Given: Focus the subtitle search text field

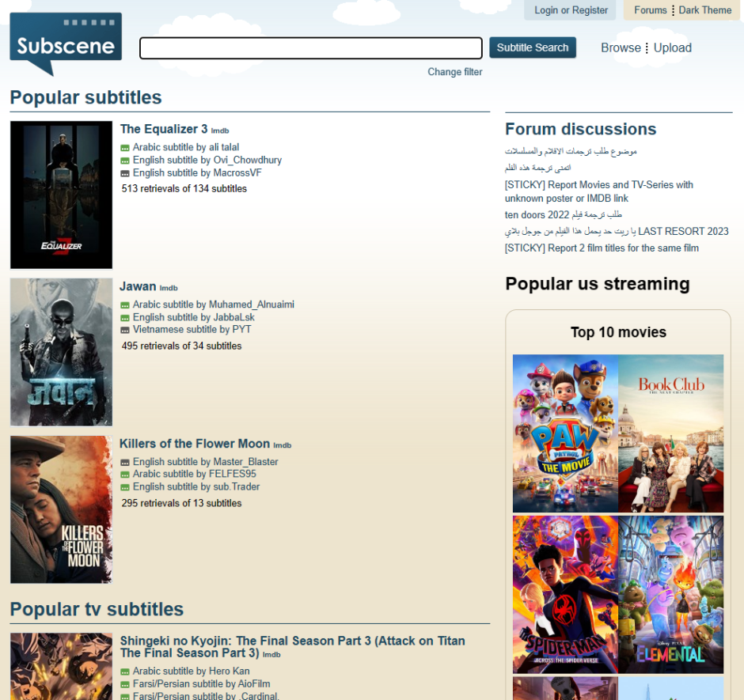Looking at the screenshot, I should point(310,48).
